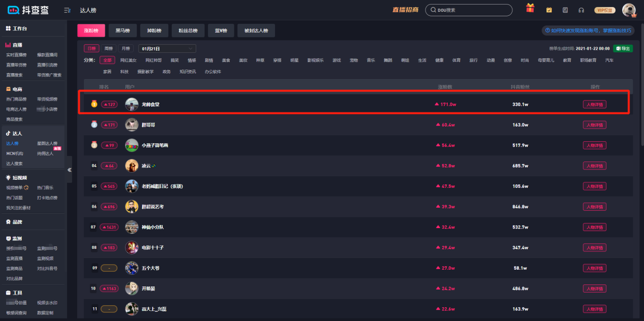Open the 粉丝总榜 tab

click(x=188, y=31)
